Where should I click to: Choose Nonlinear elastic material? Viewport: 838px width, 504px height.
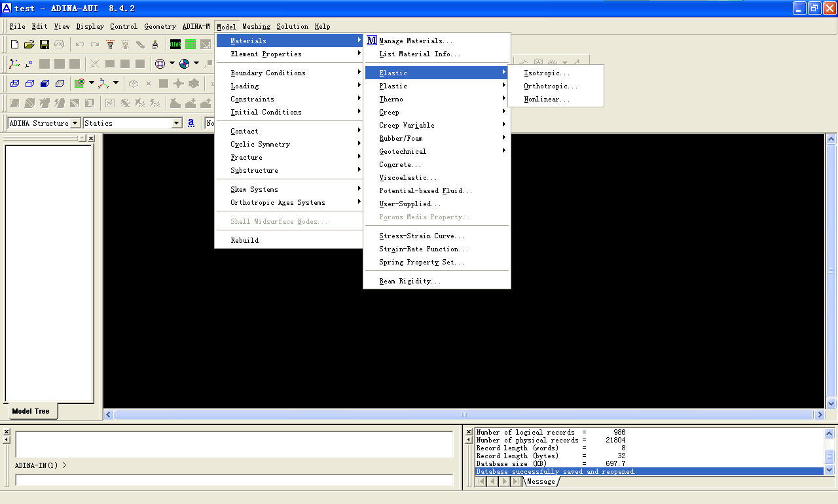(555, 99)
